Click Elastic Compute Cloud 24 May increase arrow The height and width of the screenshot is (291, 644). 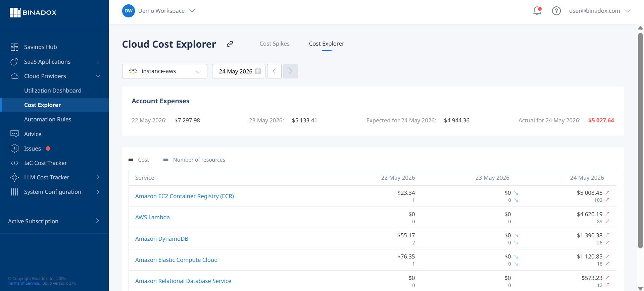tap(607, 256)
